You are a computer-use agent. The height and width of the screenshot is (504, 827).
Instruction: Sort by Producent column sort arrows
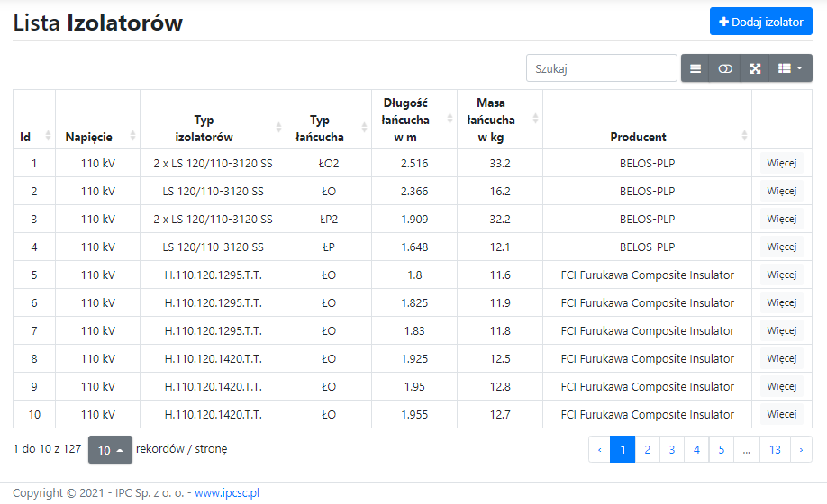pyautogui.click(x=744, y=136)
